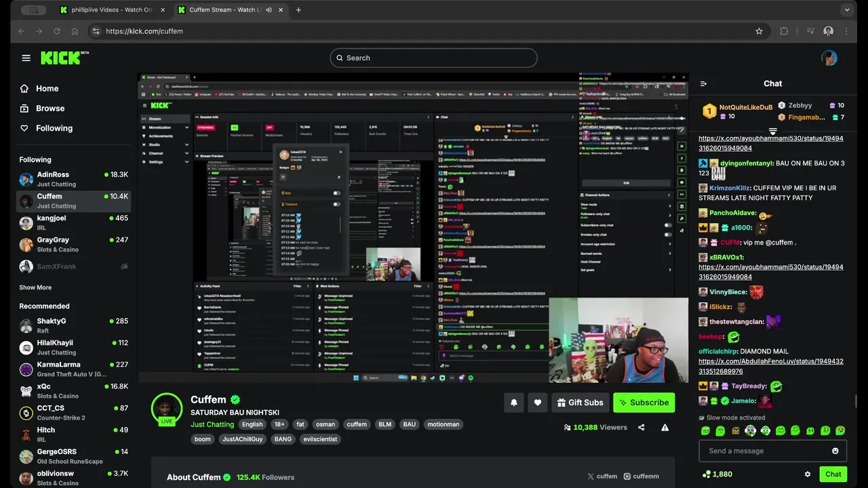This screenshot has height=488, width=868.
Task: Click the evilscientist tag
Action: coord(321,439)
